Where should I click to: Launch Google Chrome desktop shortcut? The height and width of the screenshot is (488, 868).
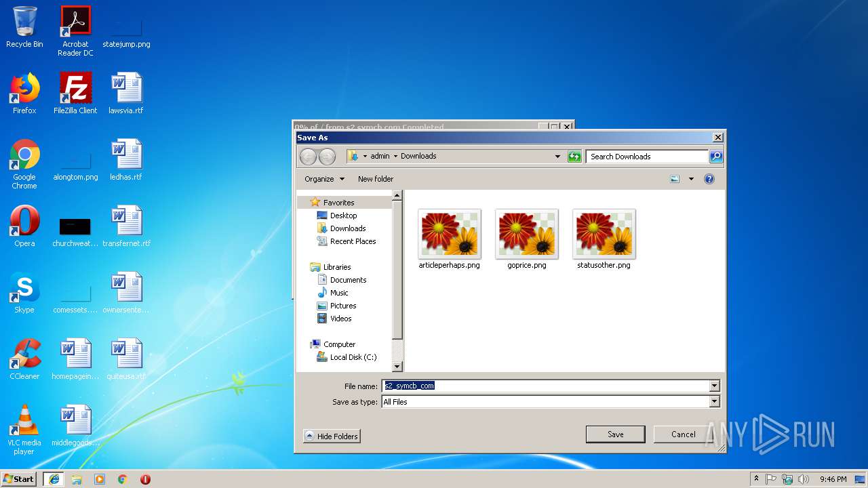(x=24, y=164)
